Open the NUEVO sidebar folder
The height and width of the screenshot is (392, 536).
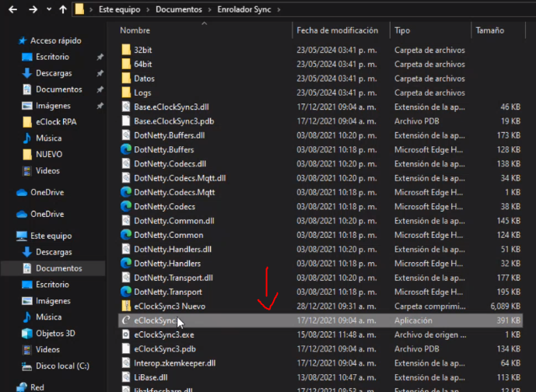(x=49, y=155)
